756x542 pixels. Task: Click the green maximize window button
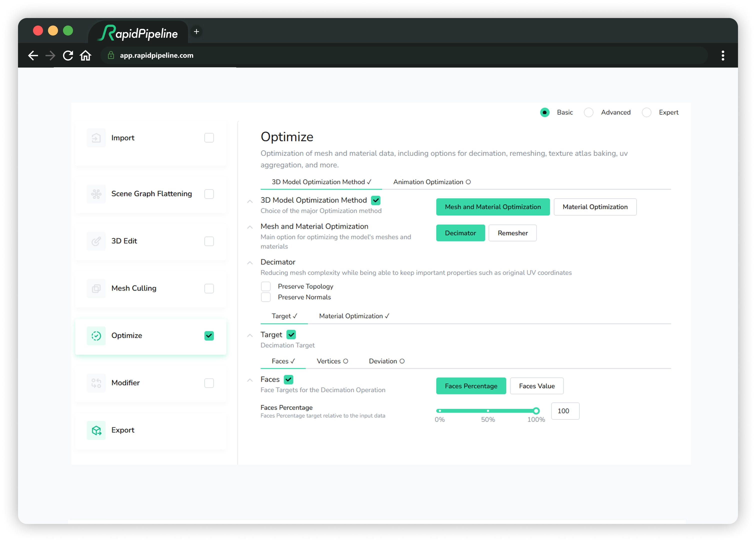click(x=68, y=31)
